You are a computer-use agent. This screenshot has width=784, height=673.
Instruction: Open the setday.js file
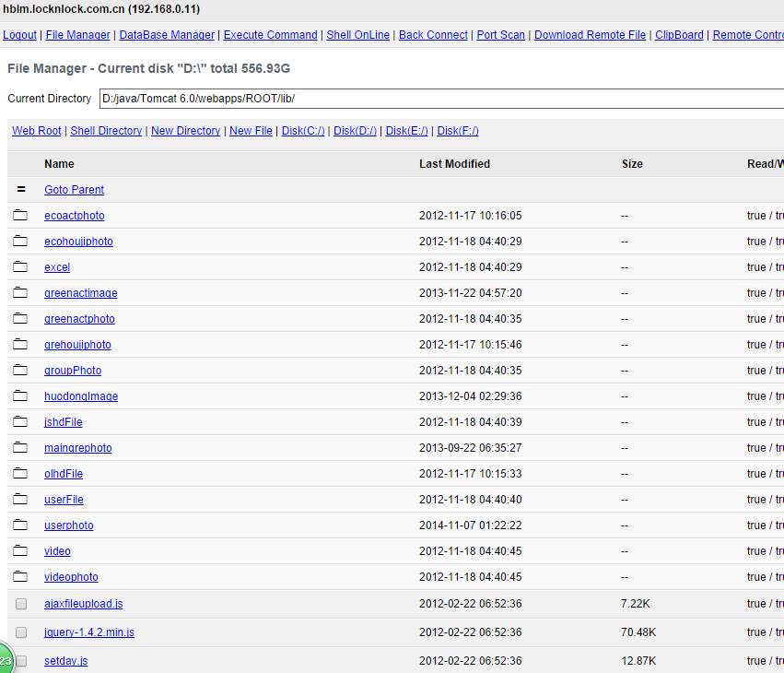click(66, 660)
